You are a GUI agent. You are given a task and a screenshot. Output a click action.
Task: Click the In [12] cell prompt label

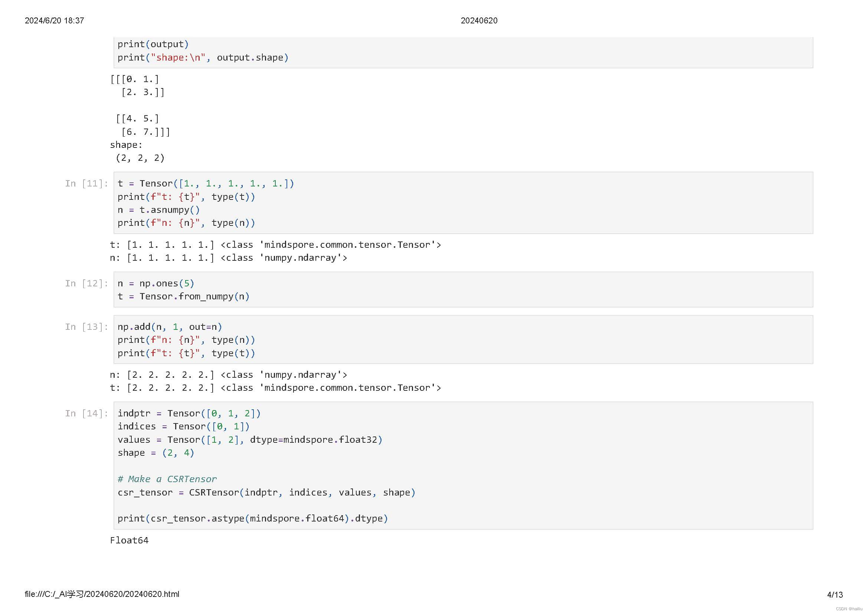86,284
